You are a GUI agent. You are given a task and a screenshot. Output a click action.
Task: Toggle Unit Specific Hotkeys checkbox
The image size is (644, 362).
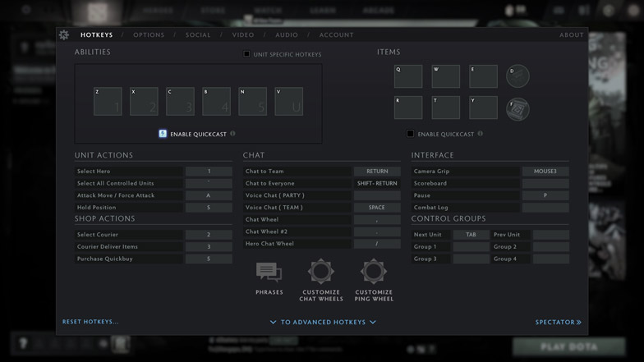[x=246, y=54]
